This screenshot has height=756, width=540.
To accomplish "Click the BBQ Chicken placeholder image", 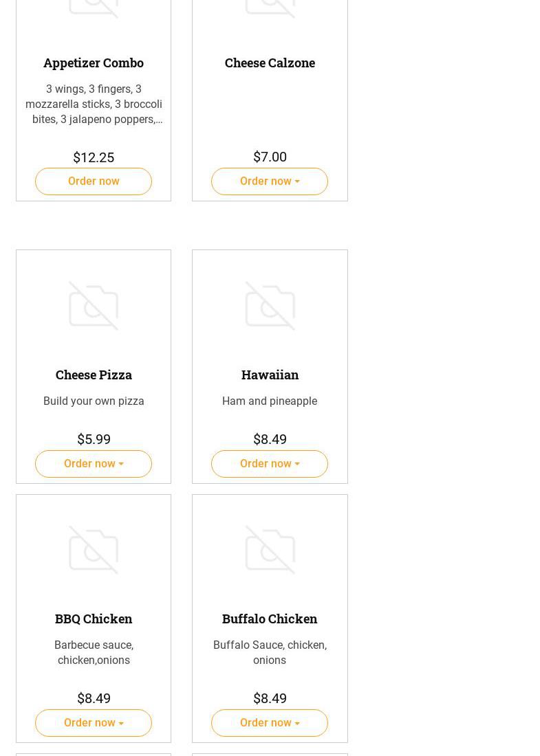I will (x=94, y=550).
